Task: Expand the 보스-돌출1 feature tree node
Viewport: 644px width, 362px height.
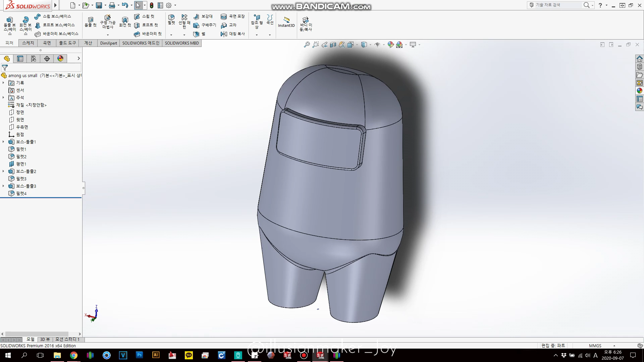Action: pyautogui.click(x=4, y=142)
